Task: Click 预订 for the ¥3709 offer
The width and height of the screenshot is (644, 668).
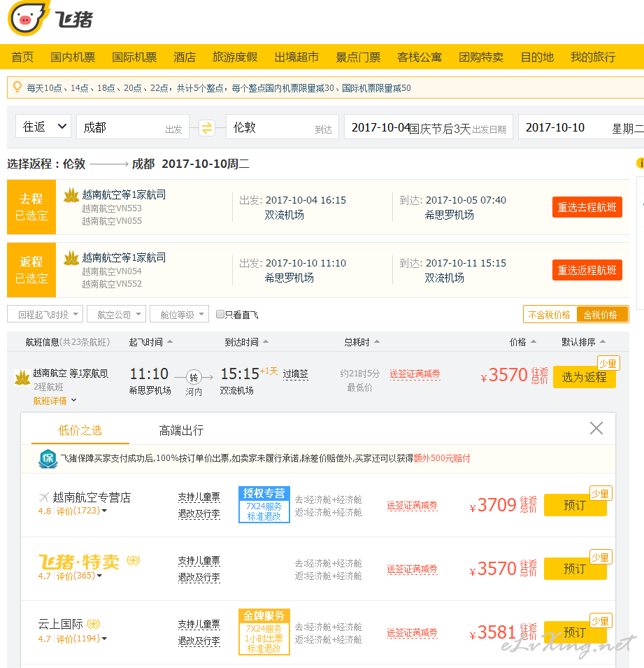Action: pos(575,505)
